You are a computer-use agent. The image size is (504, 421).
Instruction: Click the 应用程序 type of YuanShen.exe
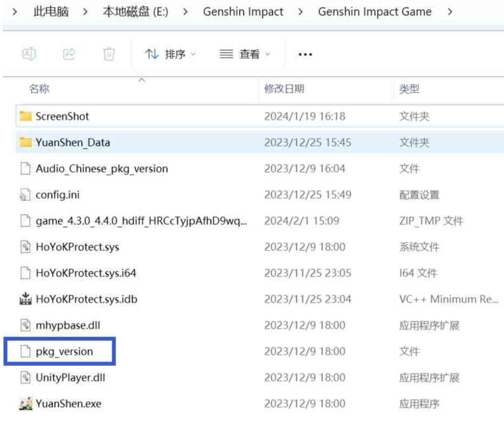click(x=419, y=404)
